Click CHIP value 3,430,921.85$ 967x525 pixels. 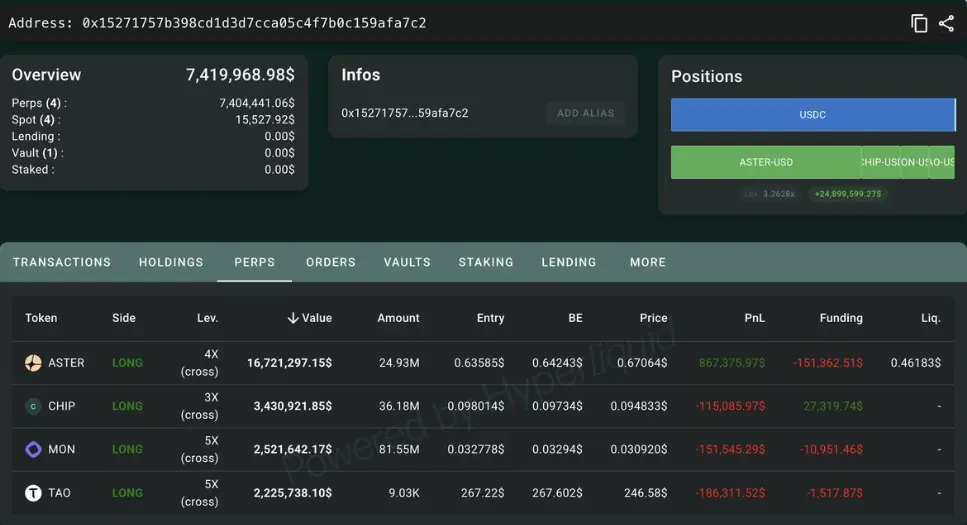coord(292,406)
